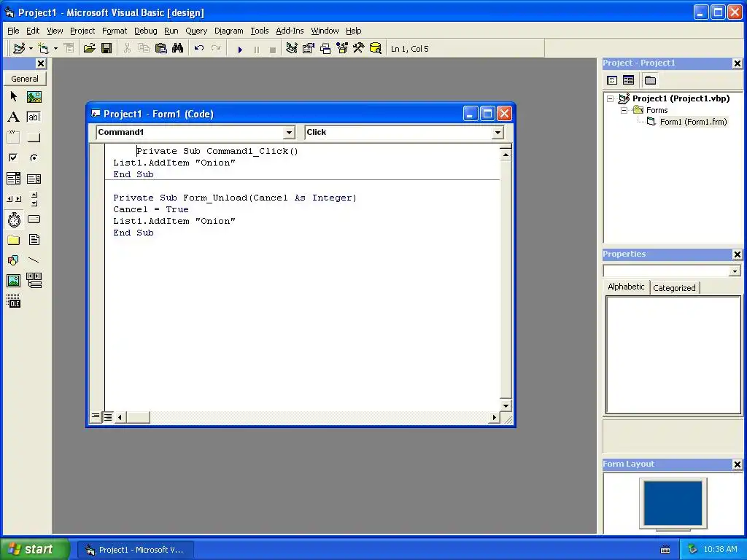The image size is (747, 560).
Task: Select the Data control tool
Action: click(34, 281)
